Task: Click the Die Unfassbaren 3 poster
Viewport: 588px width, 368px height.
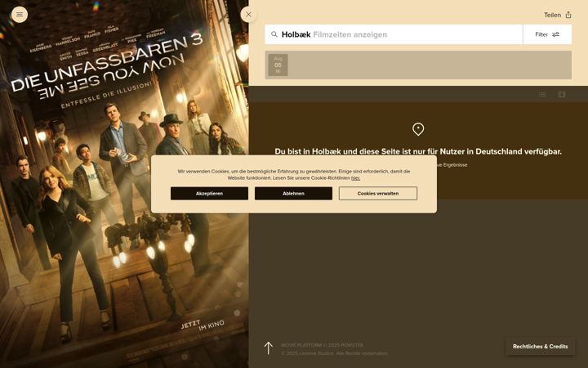Action: point(124,184)
